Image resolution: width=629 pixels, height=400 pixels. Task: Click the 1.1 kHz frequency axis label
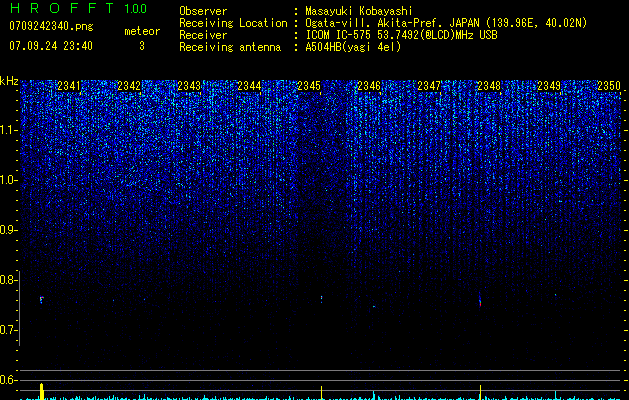(9, 130)
